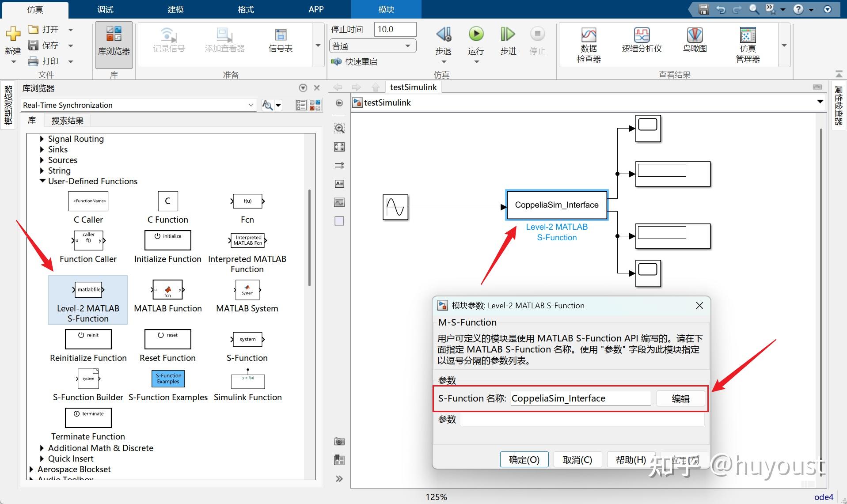Click the S-Function Builder block icon
Screen dimensions: 847x504
88,379
